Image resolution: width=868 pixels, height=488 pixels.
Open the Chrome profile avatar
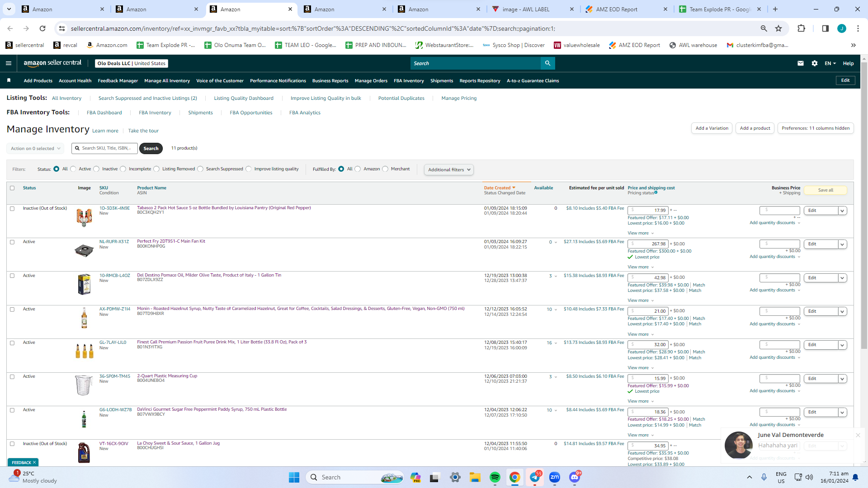[841, 28]
